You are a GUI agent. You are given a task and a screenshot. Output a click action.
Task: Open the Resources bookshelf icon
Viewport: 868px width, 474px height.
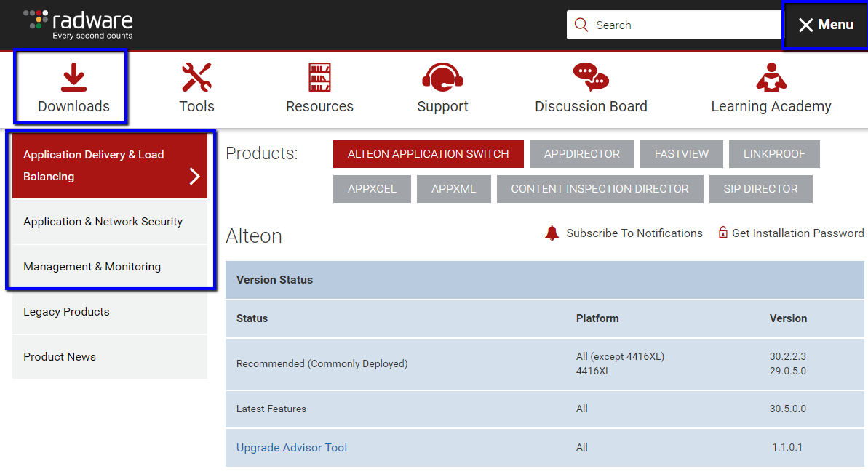coord(319,78)
